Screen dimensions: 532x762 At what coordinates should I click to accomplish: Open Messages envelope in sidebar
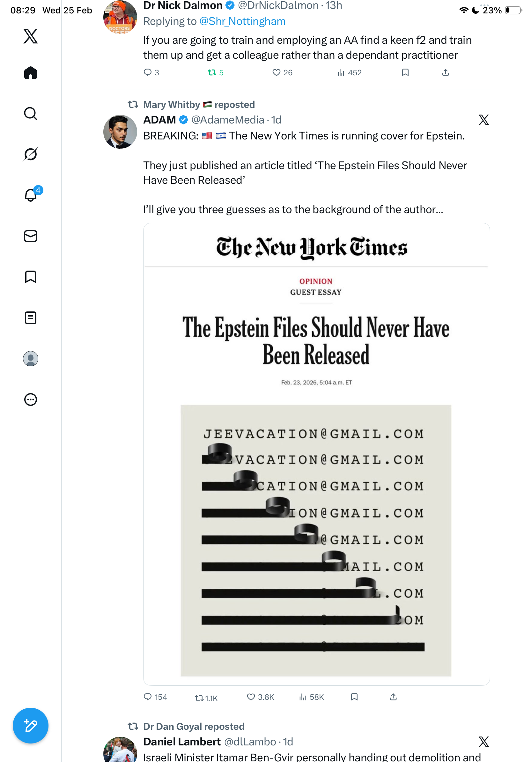click(31, 236)
